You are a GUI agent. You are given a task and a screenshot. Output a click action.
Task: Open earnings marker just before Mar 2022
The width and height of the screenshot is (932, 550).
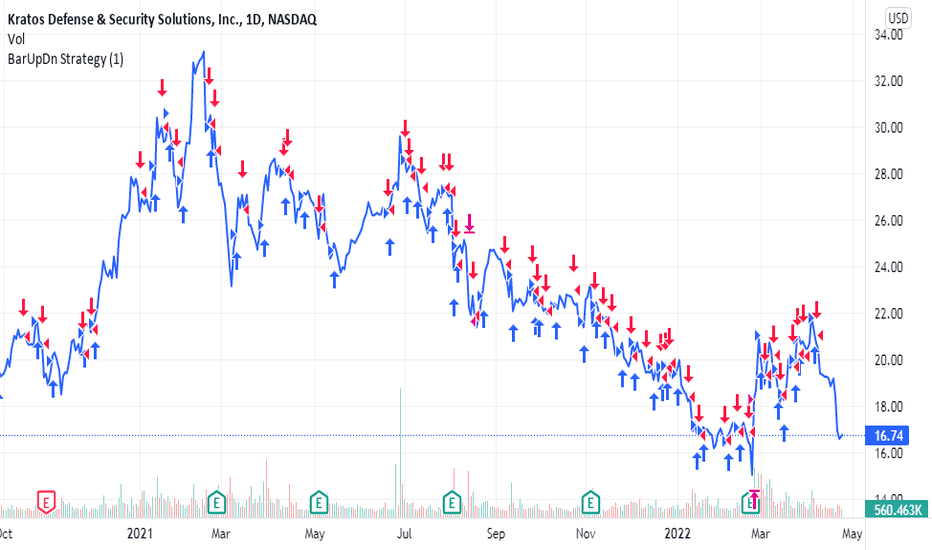(748, 502)
